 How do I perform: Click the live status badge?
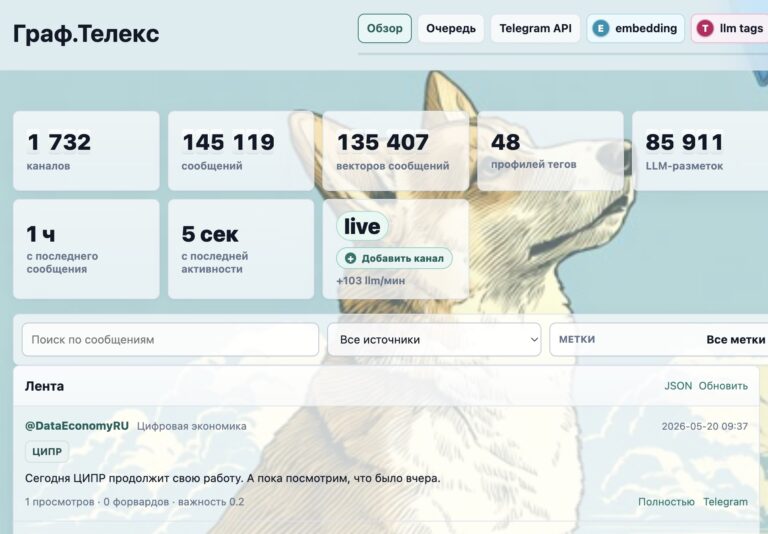click(362, 226)
